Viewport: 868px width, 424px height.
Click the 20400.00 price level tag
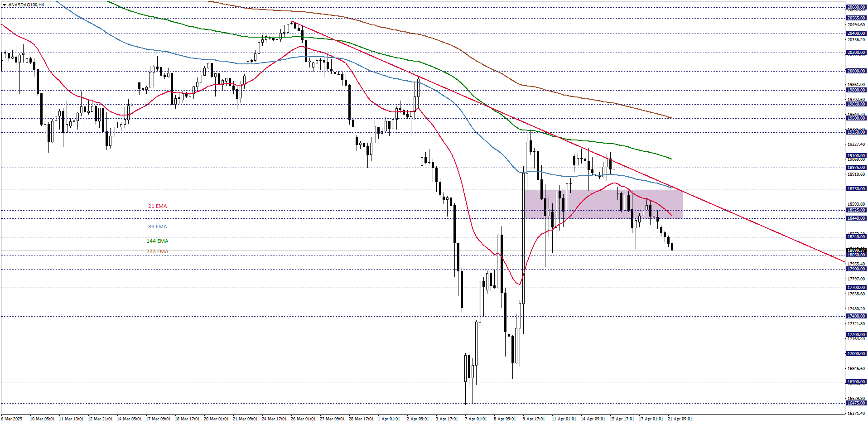coord(856,34)
